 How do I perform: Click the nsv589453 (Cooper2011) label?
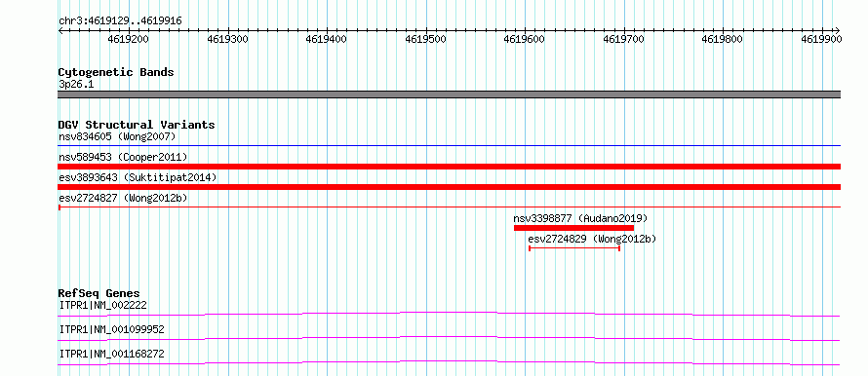point(123,157)
